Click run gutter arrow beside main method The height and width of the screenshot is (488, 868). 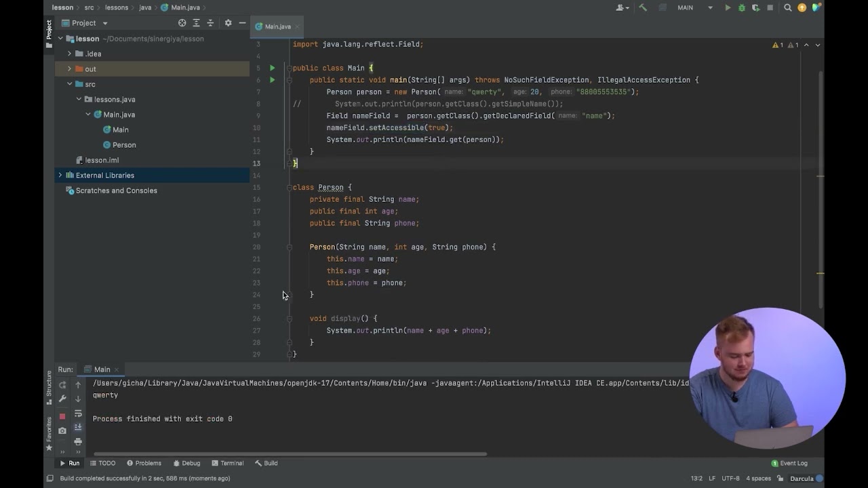(272, 80)
